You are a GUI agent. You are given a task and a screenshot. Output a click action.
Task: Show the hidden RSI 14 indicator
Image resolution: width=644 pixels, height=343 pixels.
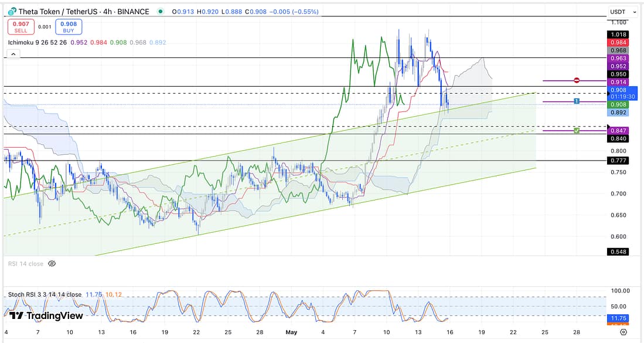(x=52, y=264)
